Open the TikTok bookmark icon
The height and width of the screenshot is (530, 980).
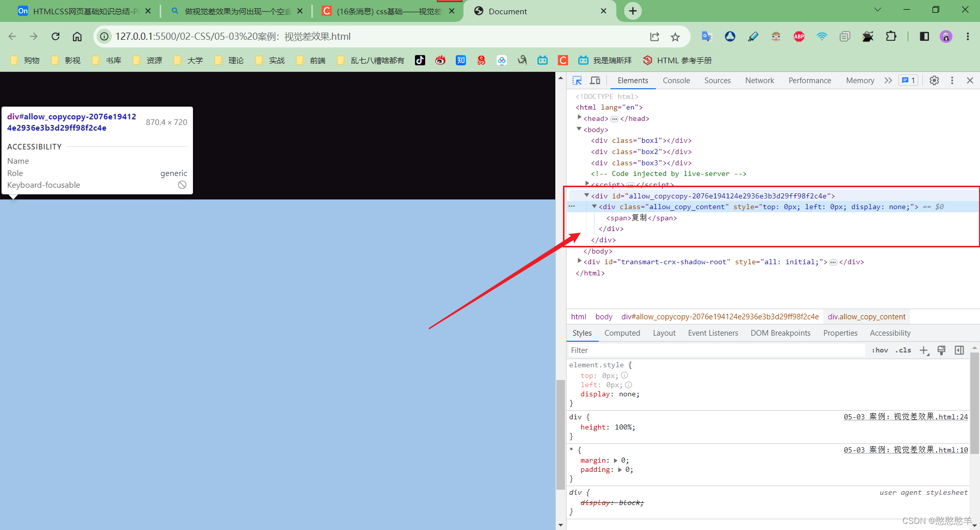tap(420, 60)
